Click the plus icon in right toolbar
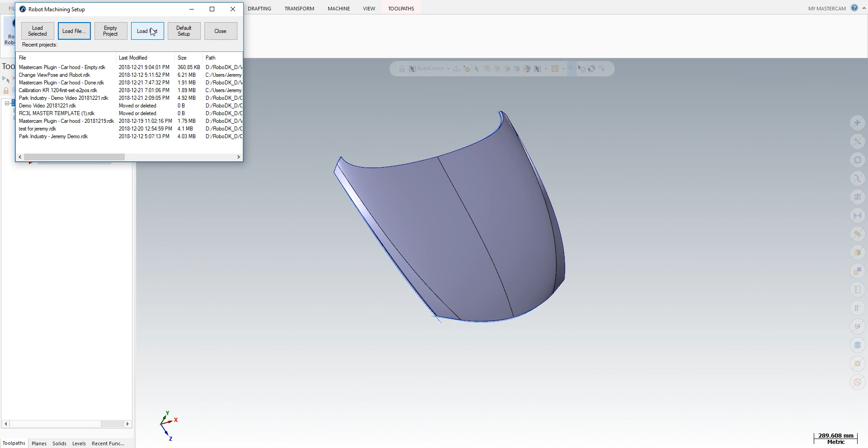The width and height of the screenshot is (868, 448). click(x=857, y=123)
